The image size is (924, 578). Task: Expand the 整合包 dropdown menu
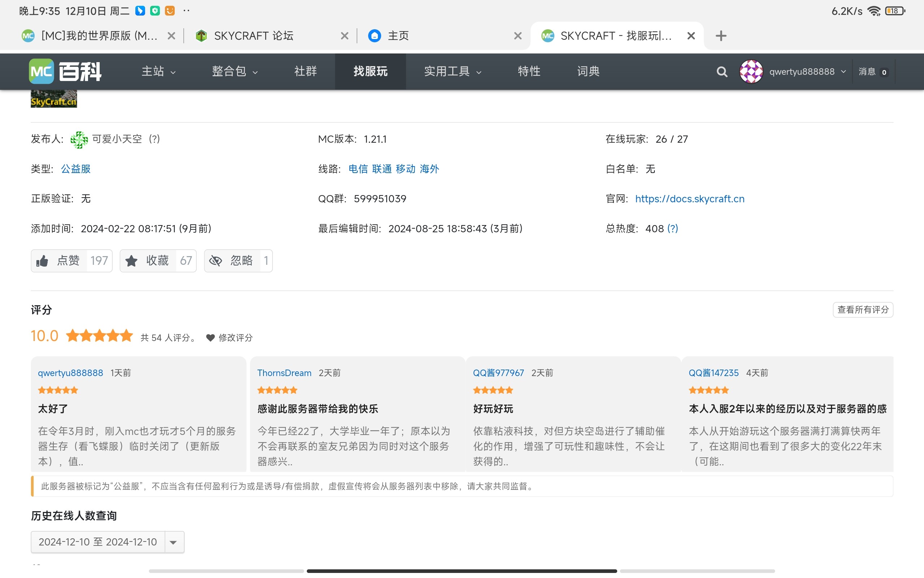[x=235, y=72]
